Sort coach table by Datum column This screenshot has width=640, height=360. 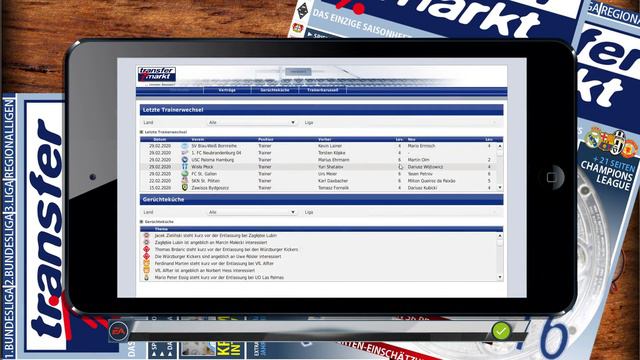[x=160, y=140]
